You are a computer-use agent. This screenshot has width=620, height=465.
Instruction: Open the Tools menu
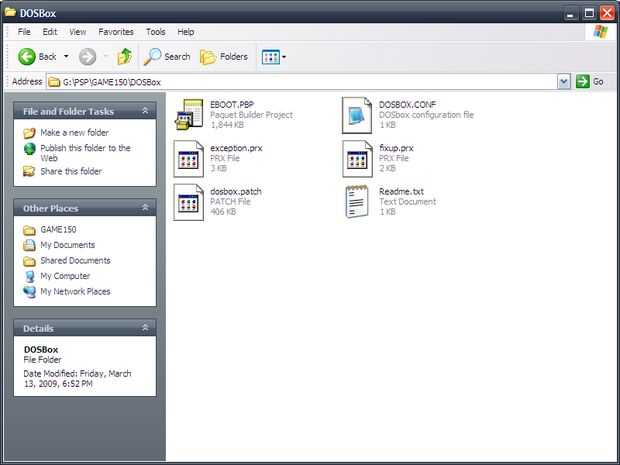[156, 32]
